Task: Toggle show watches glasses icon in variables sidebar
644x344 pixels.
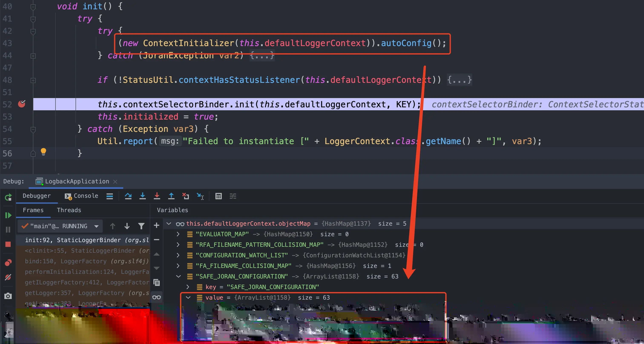Action: 157,297
